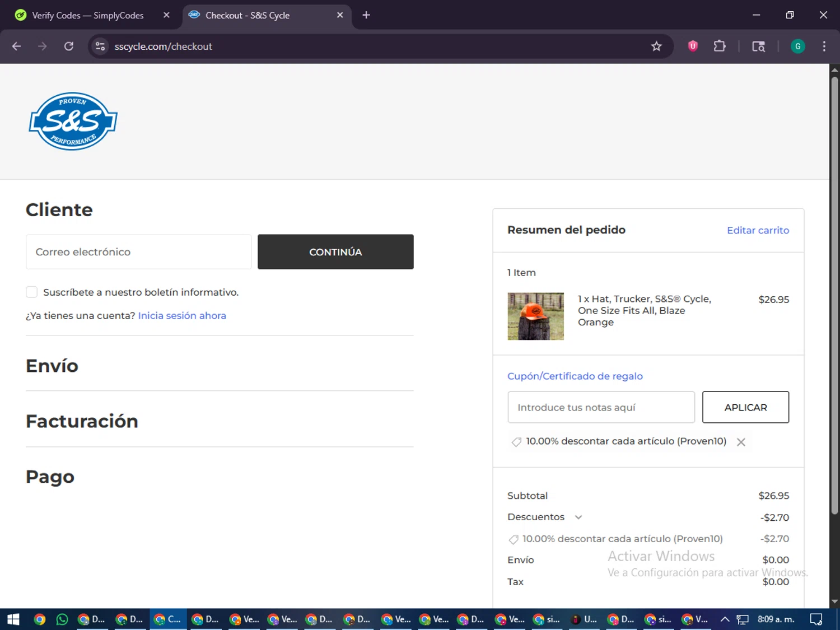Image resolution: width=840 pixels, height=630 pixels.
Task: Click the '1 Item' count text
Action: pyautogui.click(x=521, y=273)
